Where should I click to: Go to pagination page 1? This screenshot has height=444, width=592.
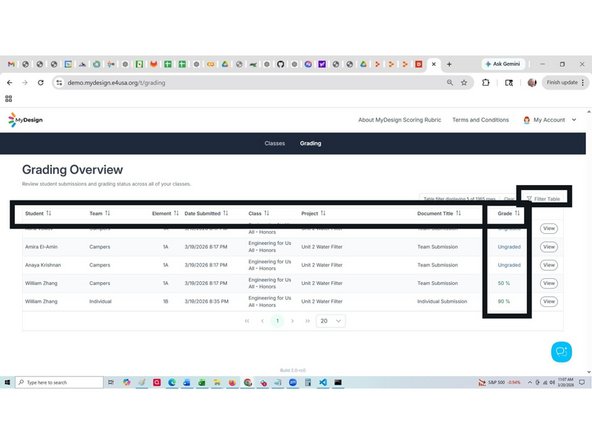click(x=278, y=321)
